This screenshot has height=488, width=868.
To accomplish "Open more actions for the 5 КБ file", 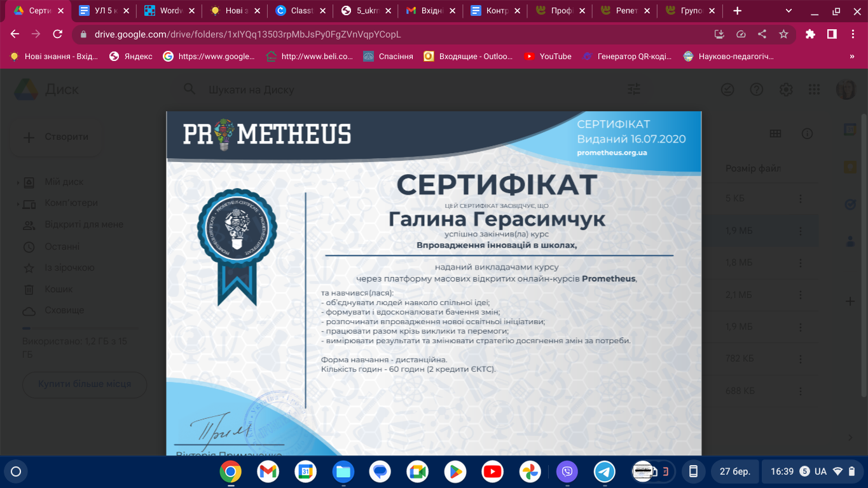I will coord(801,199).
